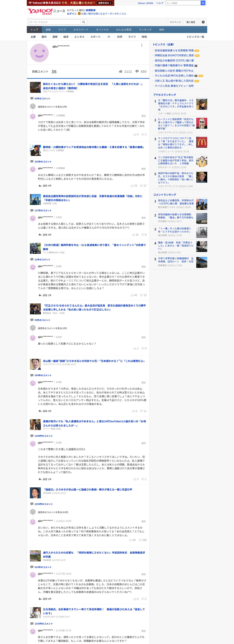234x644 pixels.
Task: Click the 購入履歴 button
Action: [191, 22]
